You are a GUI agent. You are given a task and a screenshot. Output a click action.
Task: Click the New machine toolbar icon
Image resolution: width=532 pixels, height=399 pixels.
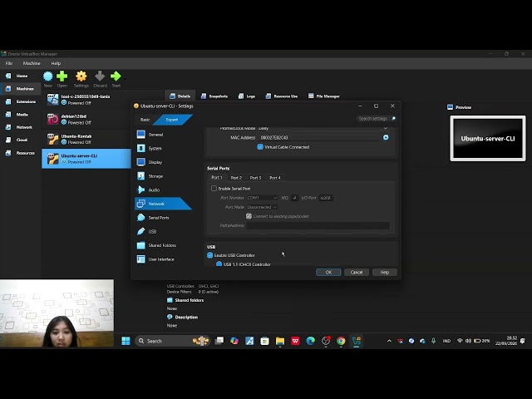click(x=48, y=76)
